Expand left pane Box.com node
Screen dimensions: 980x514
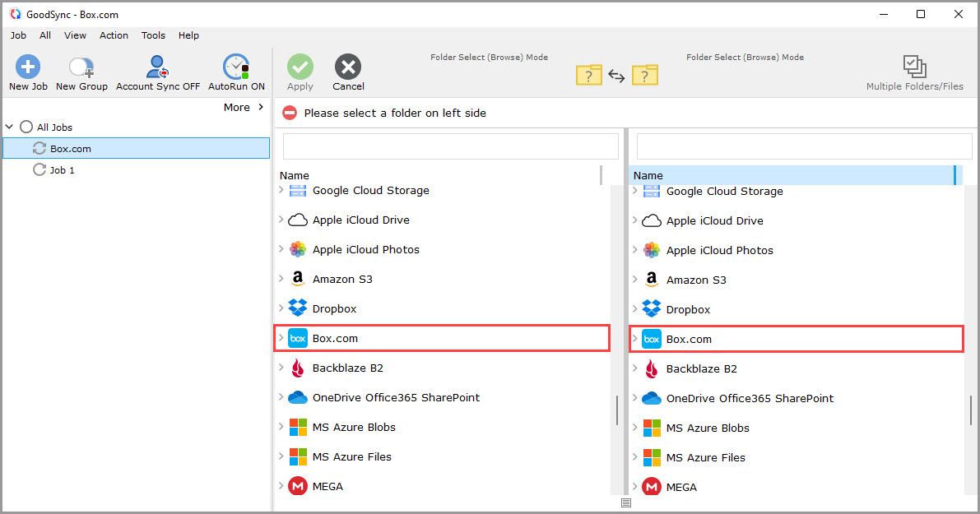(x=281, y=338)
